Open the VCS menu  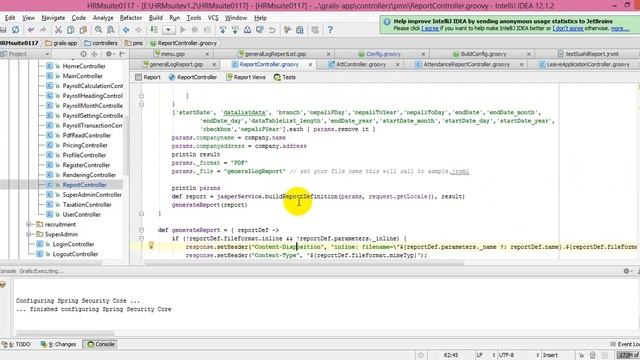(213, 18)
